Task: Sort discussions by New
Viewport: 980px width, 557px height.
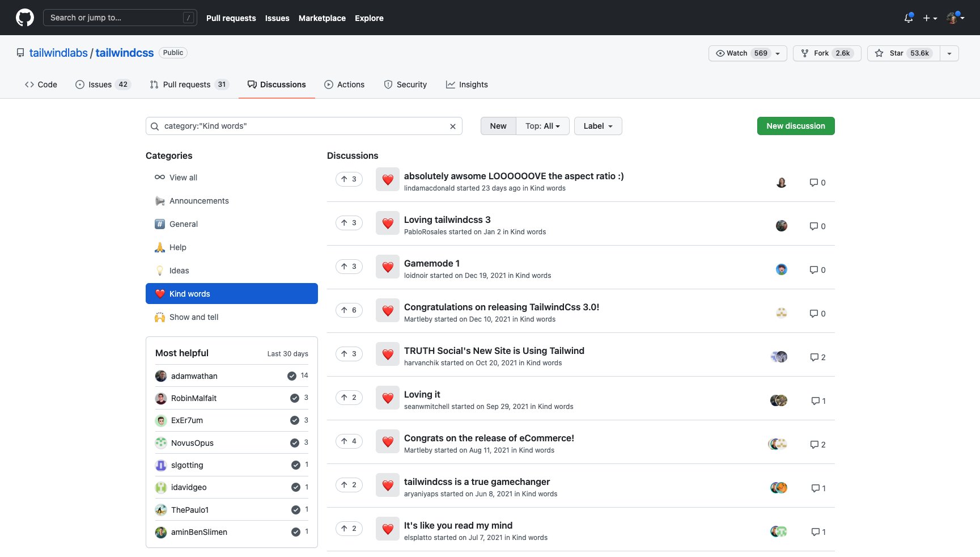Action: (x=498, y=126)
